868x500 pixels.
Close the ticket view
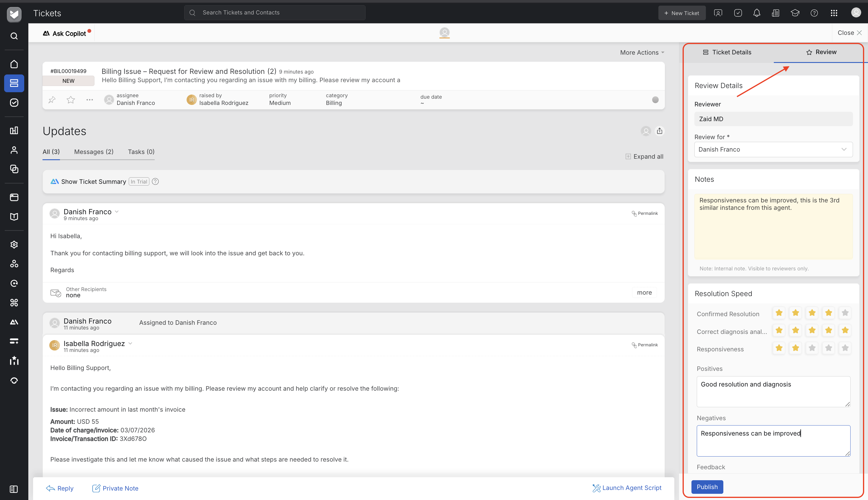(x=849, y=33)
